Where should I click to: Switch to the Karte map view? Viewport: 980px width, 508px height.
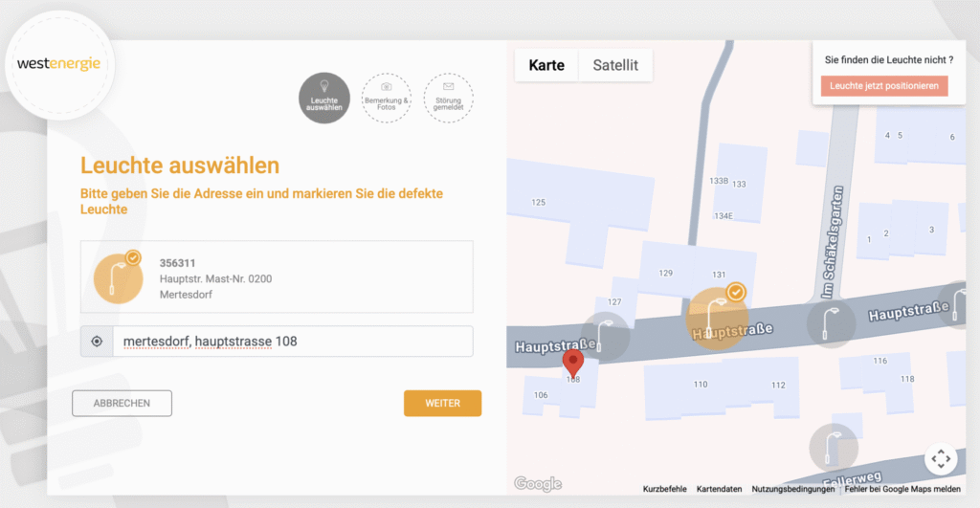coord(546,66)
